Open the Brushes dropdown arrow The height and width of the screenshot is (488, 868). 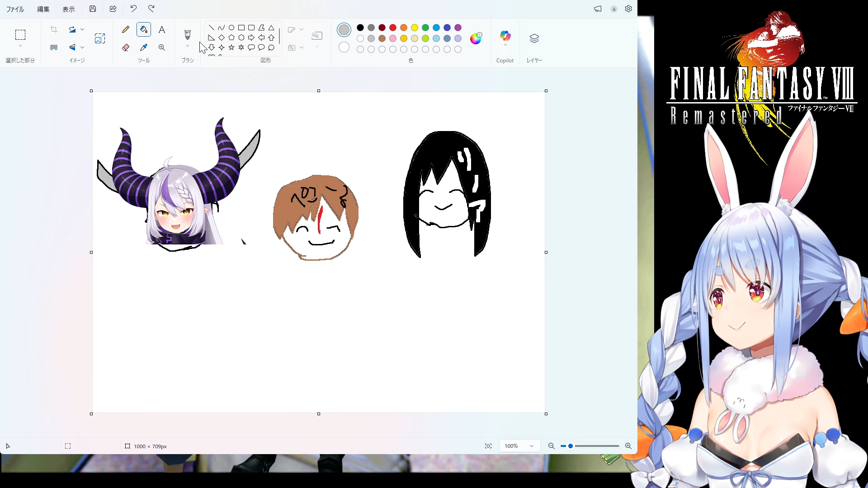coord(188,46)
